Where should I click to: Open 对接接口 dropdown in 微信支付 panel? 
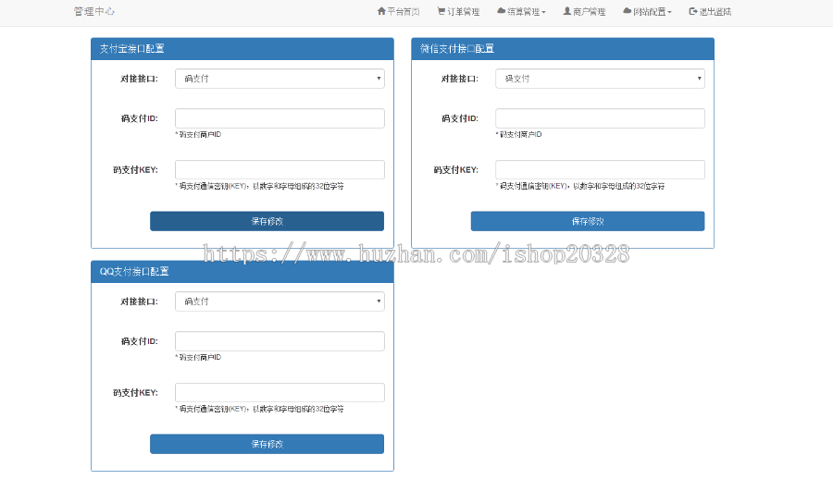point(601,79)
